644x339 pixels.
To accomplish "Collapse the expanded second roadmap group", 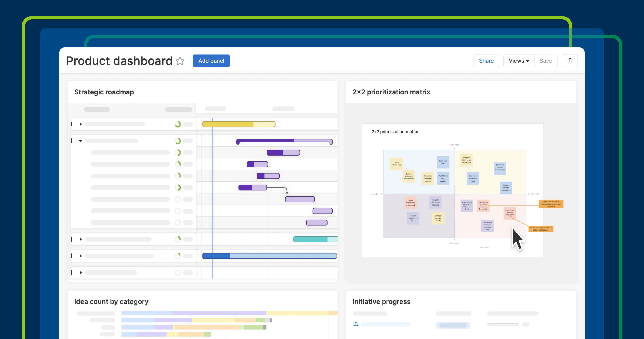I will 80,141.
